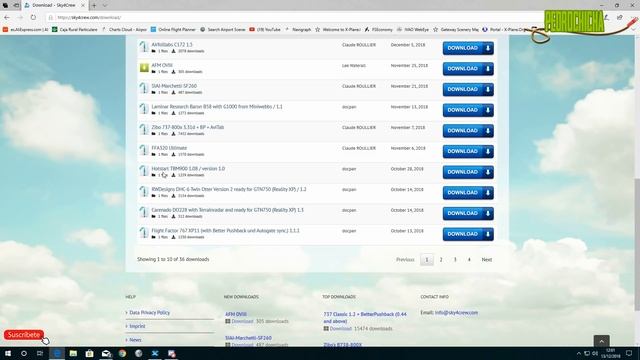Open Task View on taskbar
The height and width of the screenshot is (360, 640).
point(40,353)
